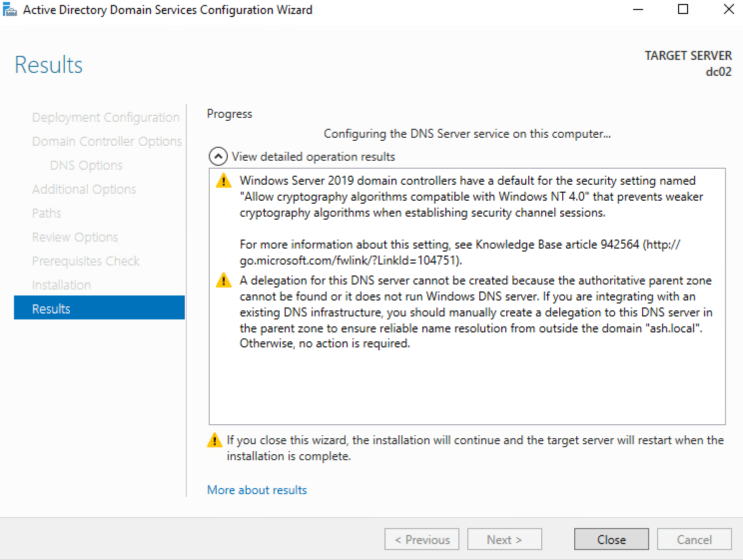
Task: Collapse the detailed operation results chevron
Action: [218, 157]
